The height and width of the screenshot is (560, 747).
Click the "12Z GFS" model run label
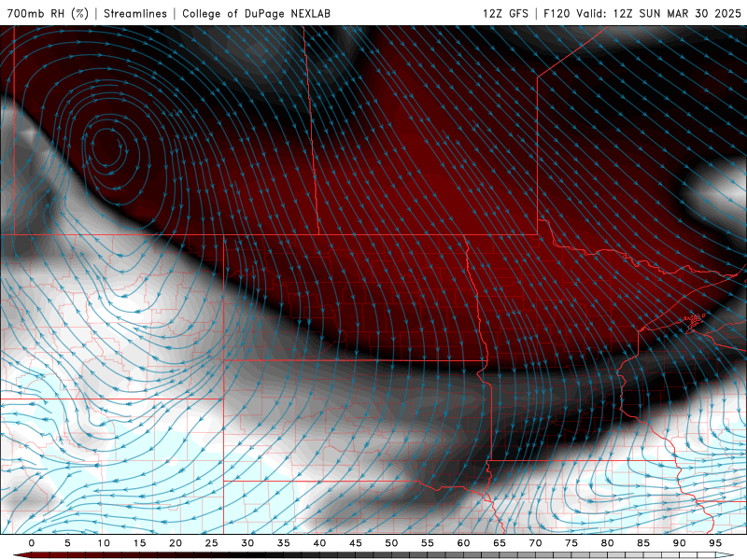(505, 13)
